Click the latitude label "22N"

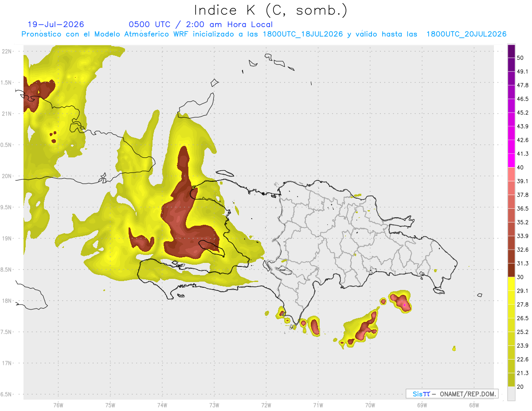click(x=6, y=51)
